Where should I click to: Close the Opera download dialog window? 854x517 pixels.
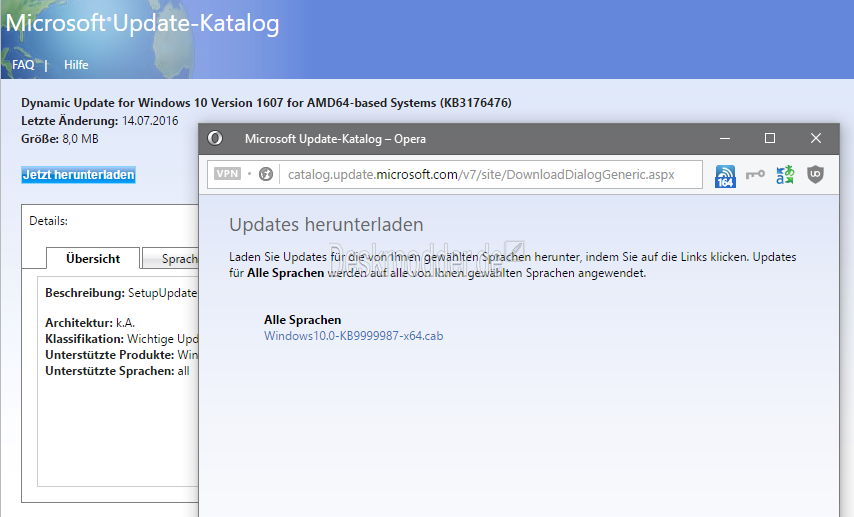tap(815, 138)
